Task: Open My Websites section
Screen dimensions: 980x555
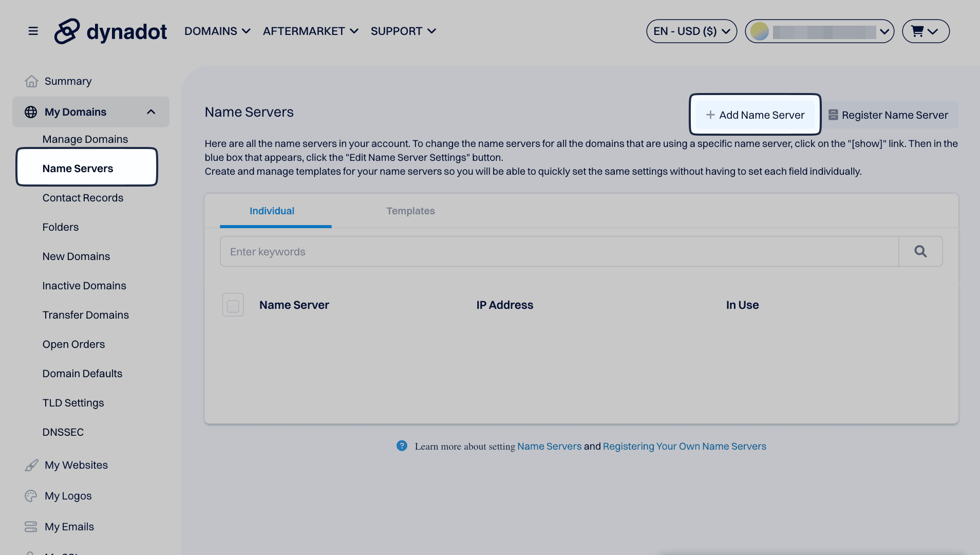Action: click(76, 465)
